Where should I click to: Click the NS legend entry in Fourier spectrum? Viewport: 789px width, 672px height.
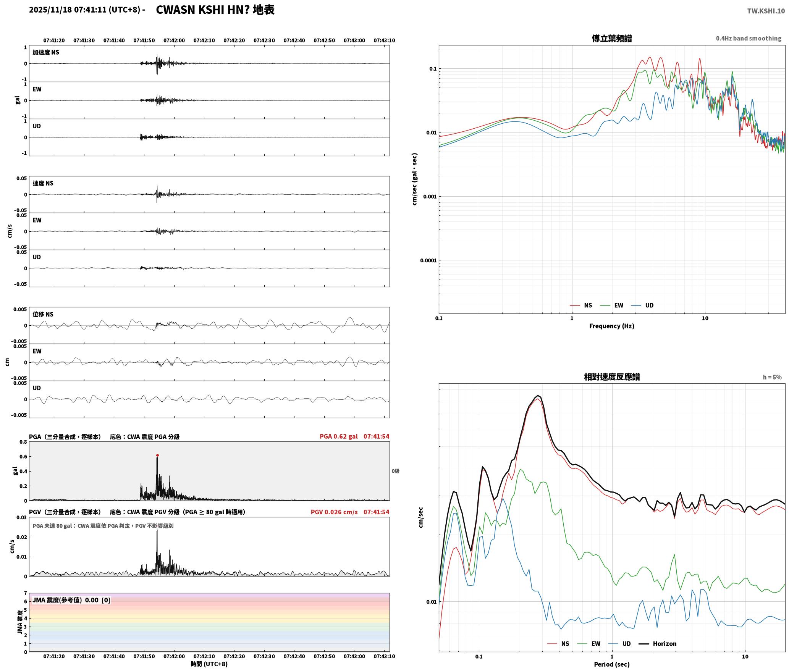tap(581, 305)
